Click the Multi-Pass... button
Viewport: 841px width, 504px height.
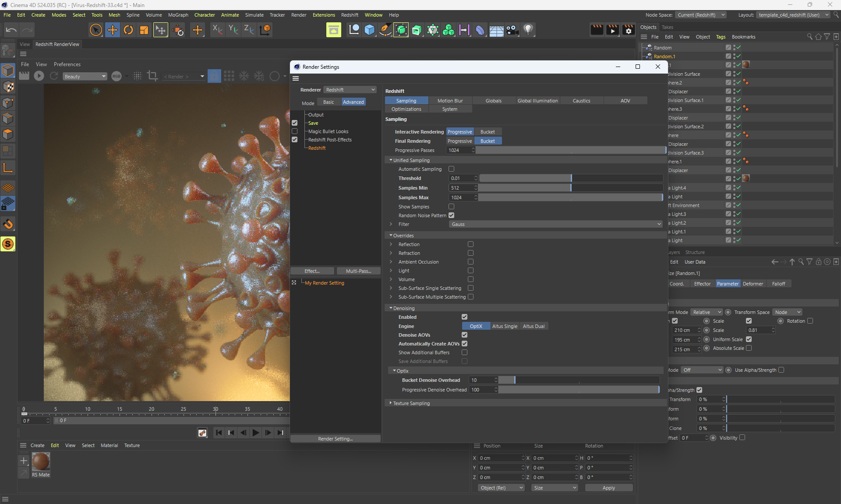358,271
